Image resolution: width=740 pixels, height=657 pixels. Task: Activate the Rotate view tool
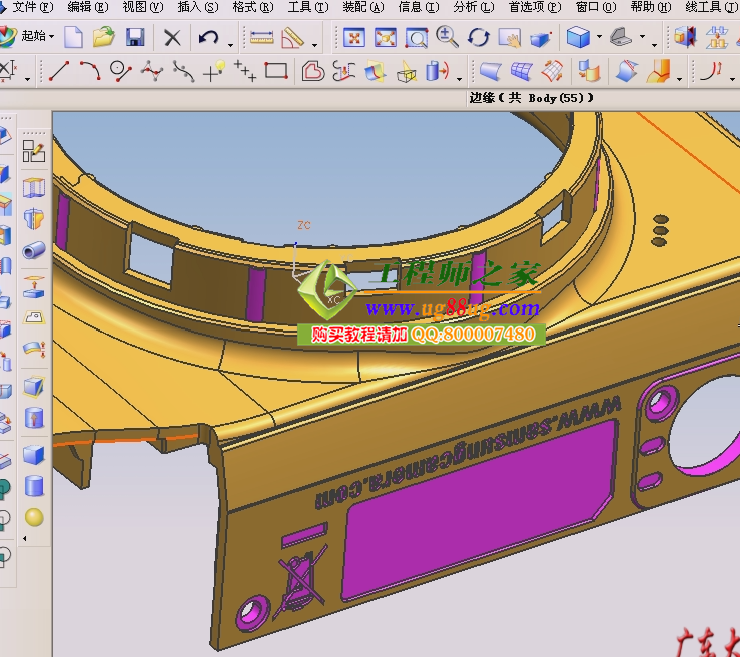479,38
